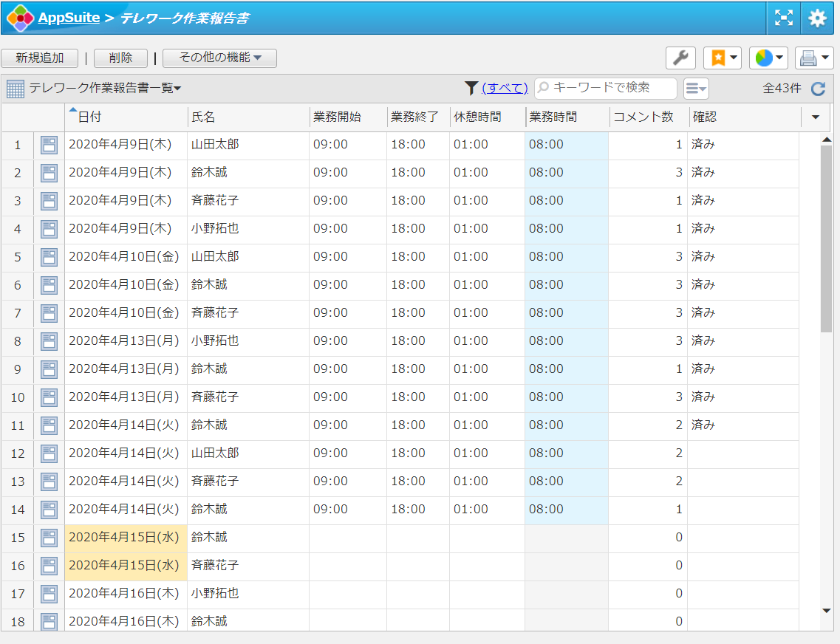Open the settings gear icon
The width and height of the screenshot is (840, 644).
817,18
